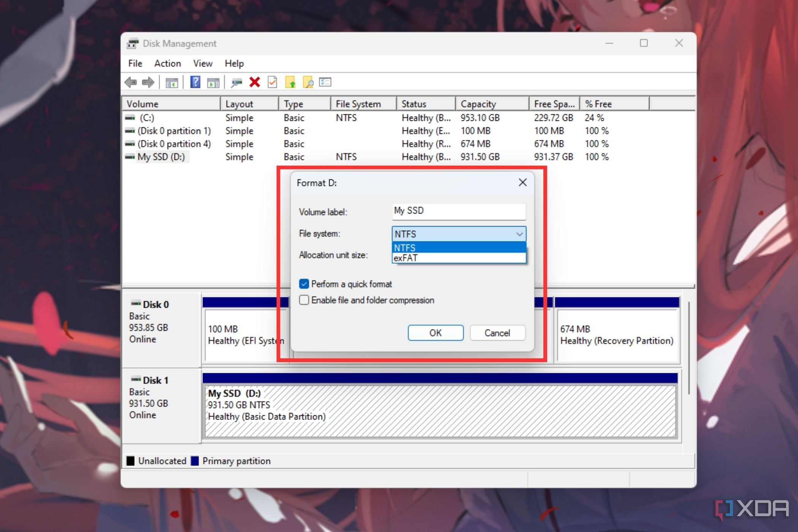Screen dimensions: 798x532
Task: Click the Disk Management title bar icon
Action: [132, 44]
